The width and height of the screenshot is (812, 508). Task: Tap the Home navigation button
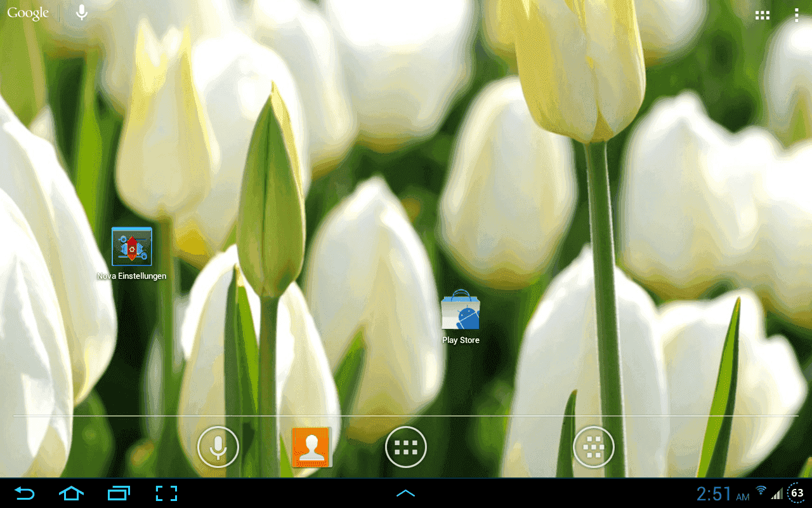pyautogui.click(x=71, y=493)
